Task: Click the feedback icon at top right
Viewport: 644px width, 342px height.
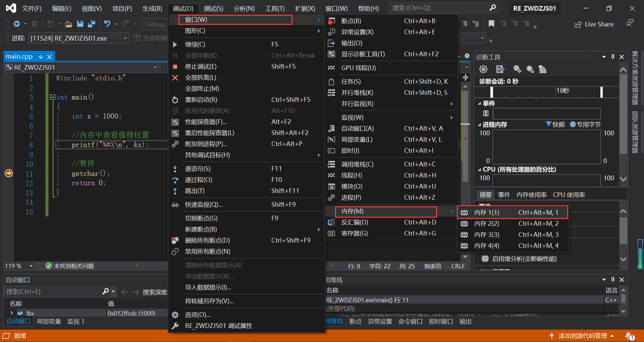Action: point(630,23)
